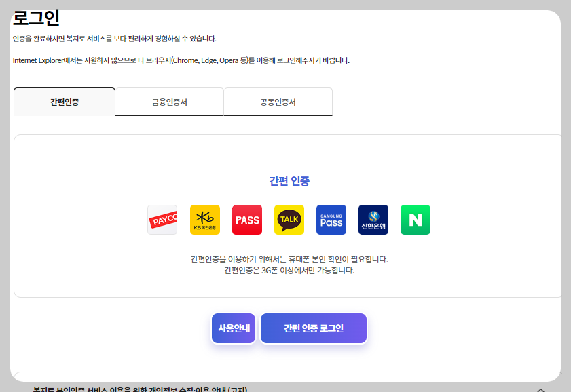Click the 휴대폰 본인 확인 guidance text

(289, 259)
